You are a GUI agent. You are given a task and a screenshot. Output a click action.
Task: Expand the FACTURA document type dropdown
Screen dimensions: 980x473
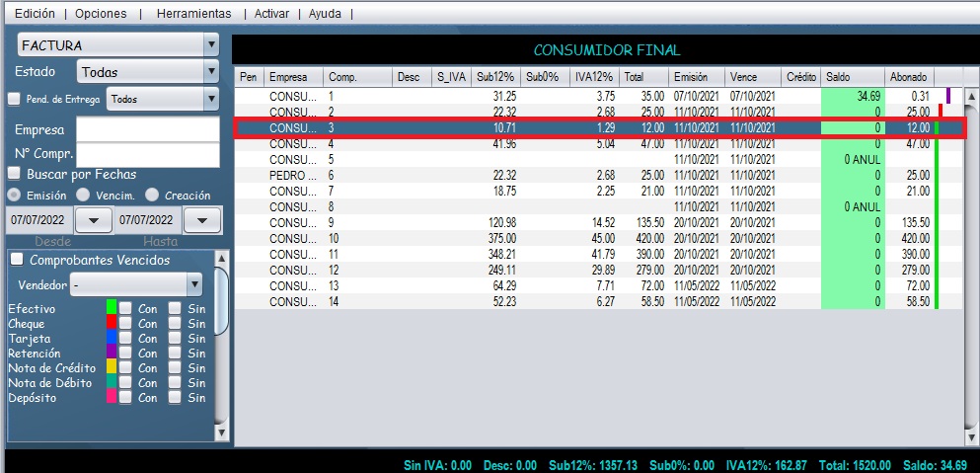pos(210,45)
